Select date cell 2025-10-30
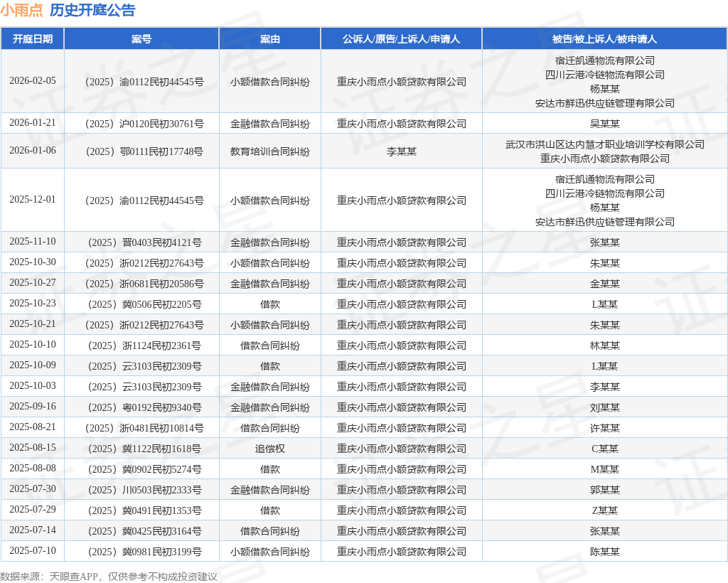 point(33,262)
